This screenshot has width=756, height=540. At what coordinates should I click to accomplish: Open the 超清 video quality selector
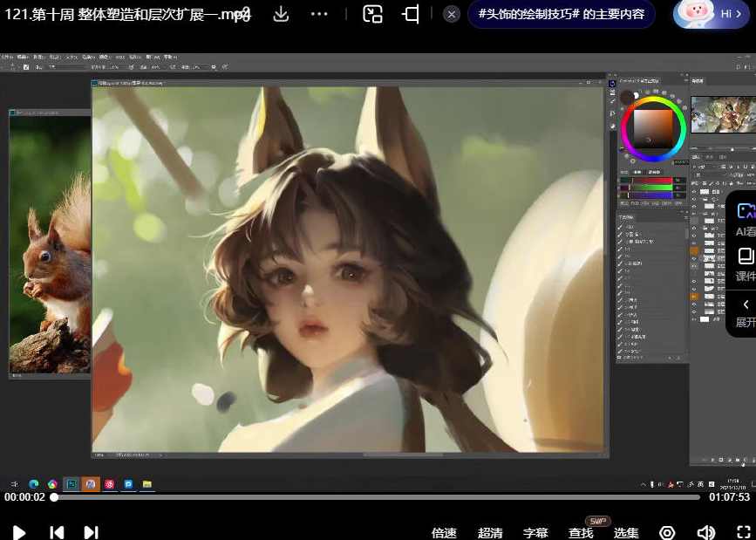pyautogui.click(x=490, y=532)
